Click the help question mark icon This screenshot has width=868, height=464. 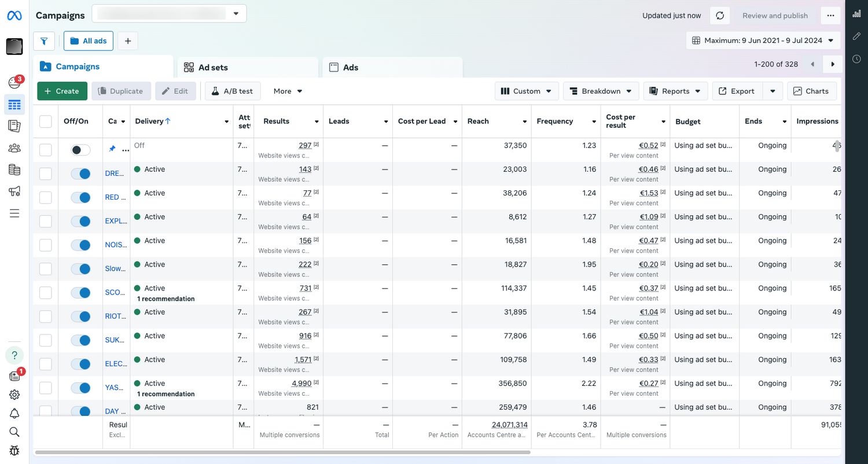click(14, 355)
